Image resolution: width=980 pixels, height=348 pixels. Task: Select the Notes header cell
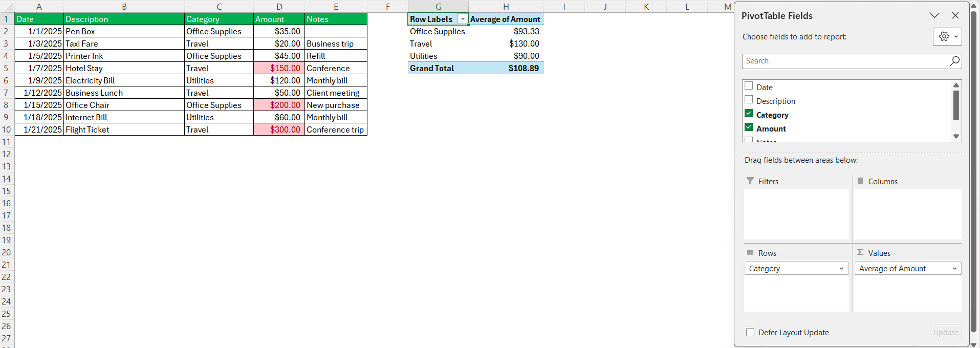[336, 19]
